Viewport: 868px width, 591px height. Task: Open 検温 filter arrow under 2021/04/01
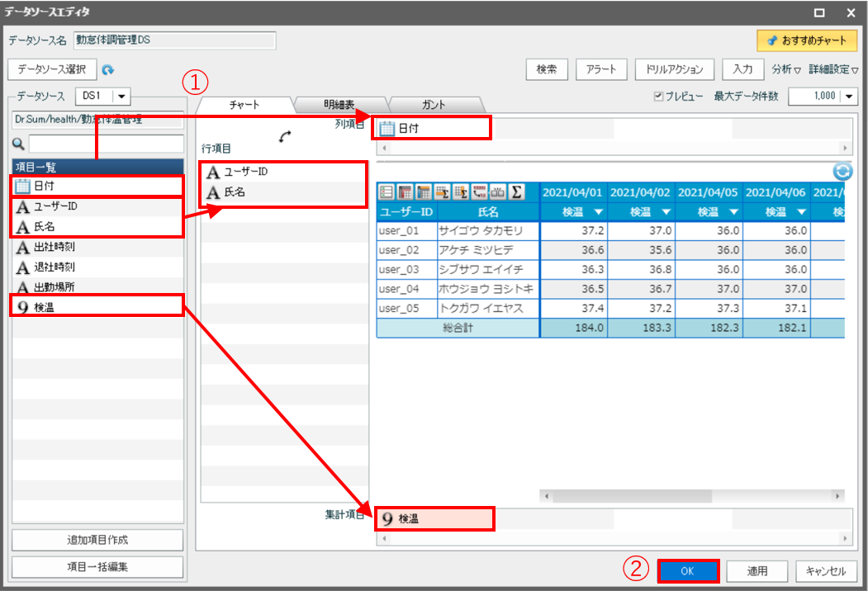(596, 212)
